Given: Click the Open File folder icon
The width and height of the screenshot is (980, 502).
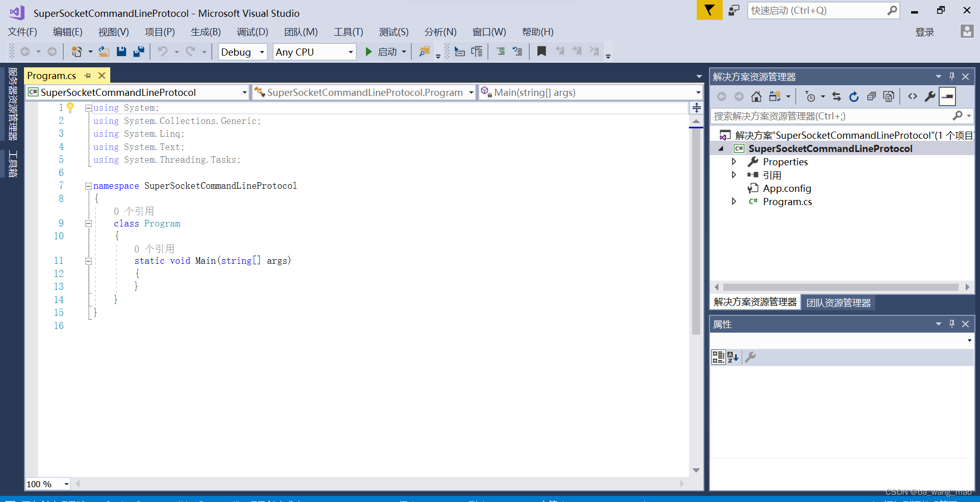Looking at the screenshot, I should (x=104, y=52).
